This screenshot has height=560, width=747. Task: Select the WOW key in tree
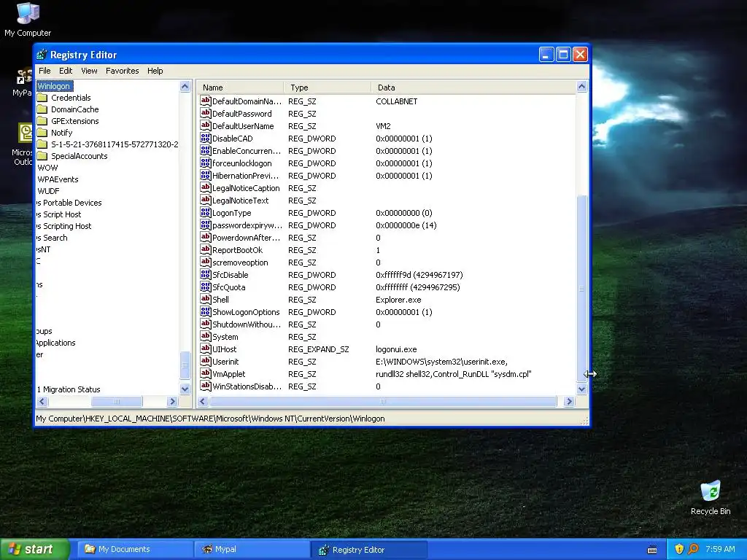47,168
